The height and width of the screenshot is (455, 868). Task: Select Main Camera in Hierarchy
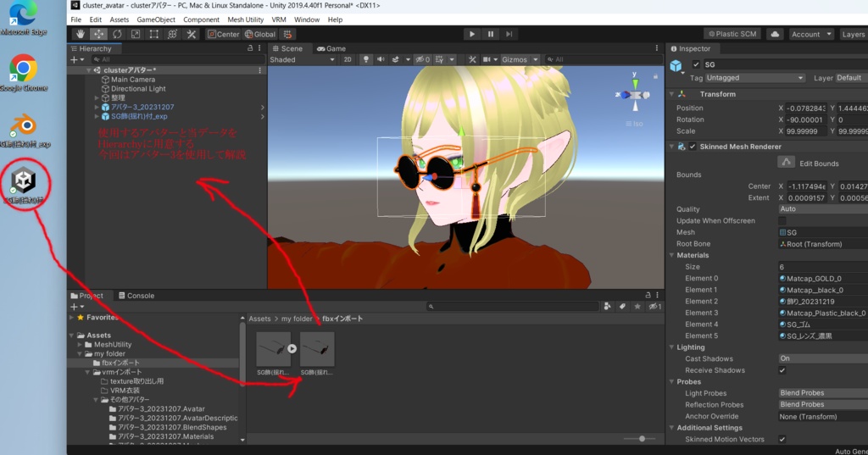point(133,80)
